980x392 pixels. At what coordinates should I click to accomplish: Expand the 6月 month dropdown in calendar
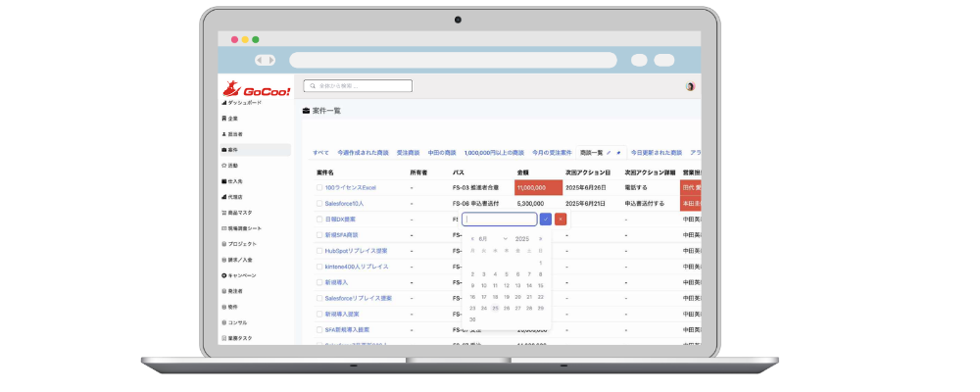(x=493, y=239)
